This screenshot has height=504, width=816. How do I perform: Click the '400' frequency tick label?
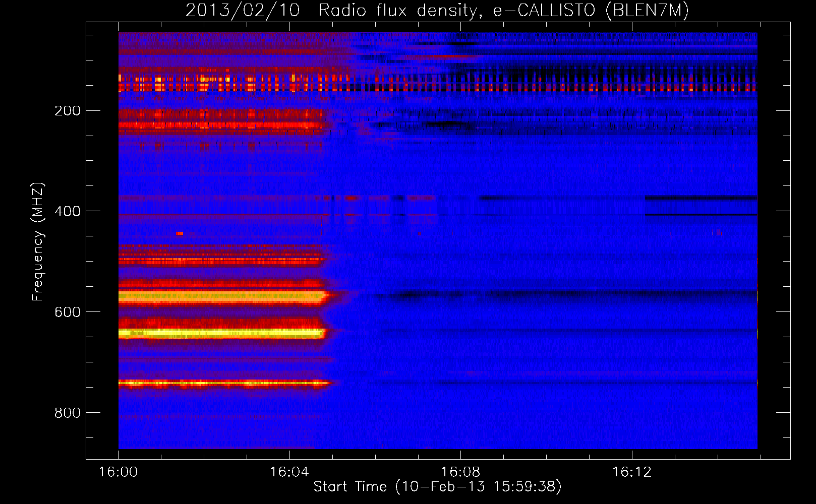[x=68, y=211]
